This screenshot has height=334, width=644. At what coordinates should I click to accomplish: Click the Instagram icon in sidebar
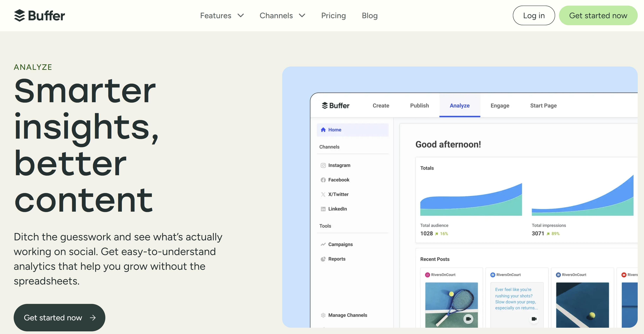[323, 165]
